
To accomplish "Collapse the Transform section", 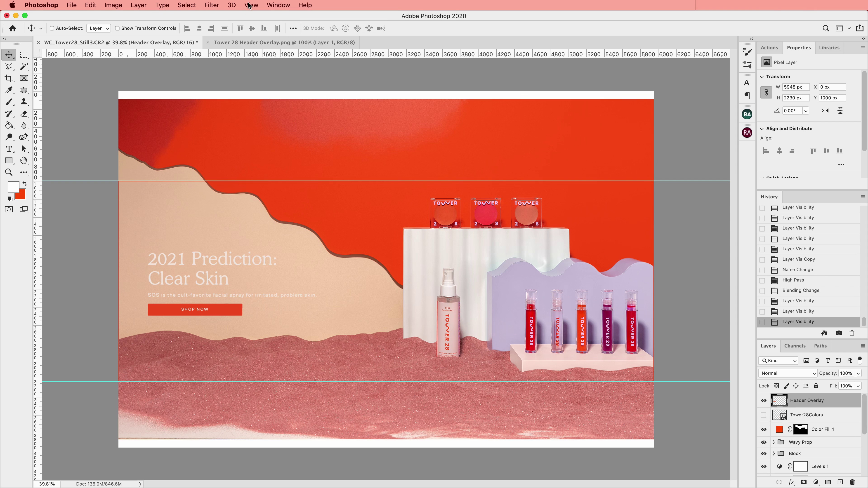I will [762, 77].
